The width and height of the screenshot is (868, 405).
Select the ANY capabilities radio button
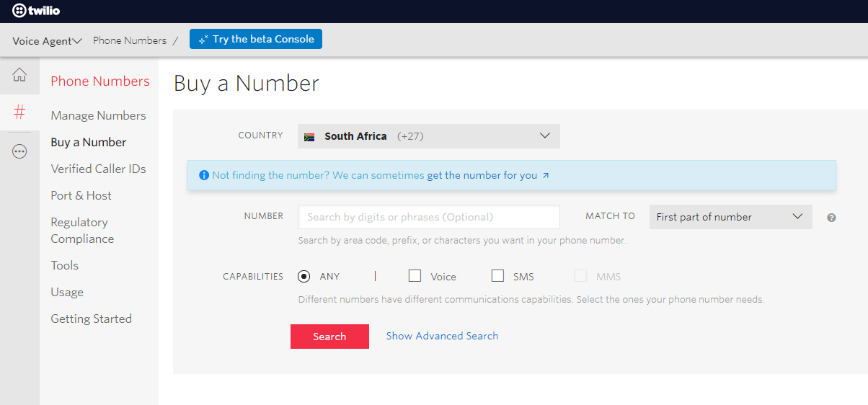pos(304,276)
